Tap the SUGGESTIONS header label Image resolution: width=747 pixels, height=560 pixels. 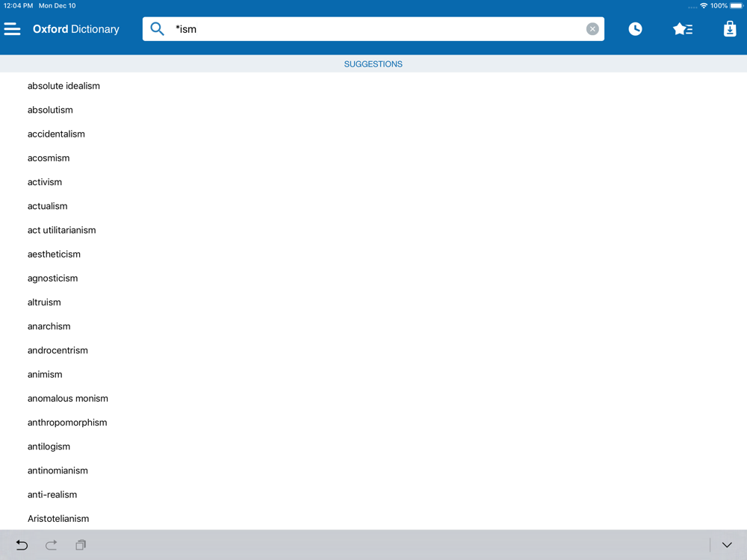click(x=373, y=63)
